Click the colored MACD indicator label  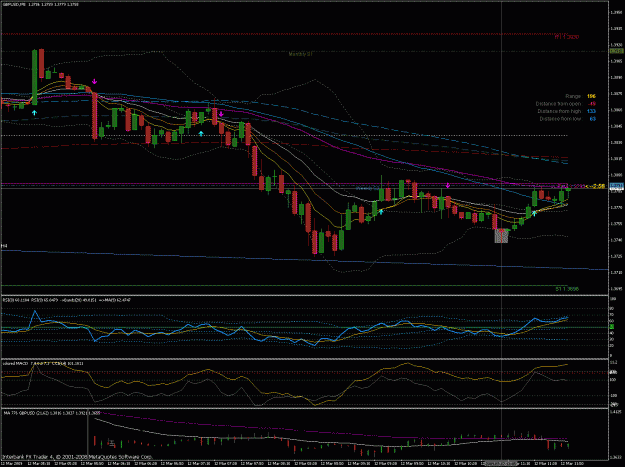click(x=43, y=364)
